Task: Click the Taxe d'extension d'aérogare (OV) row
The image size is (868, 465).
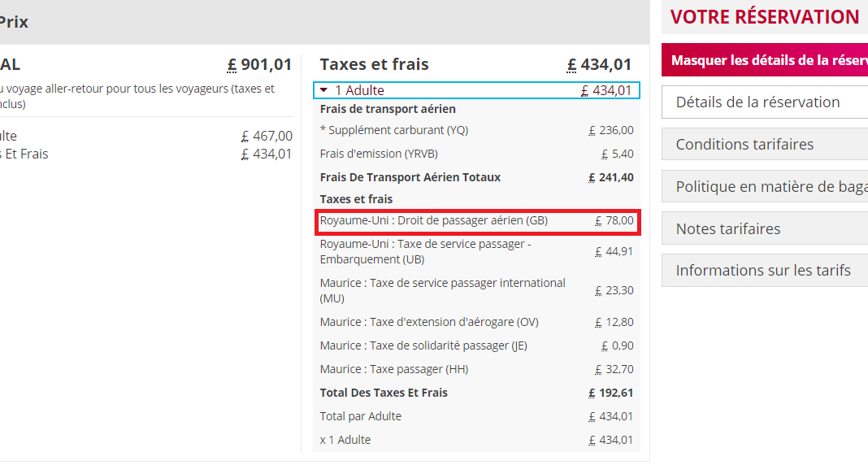Action: pyautogui.click(x=429, y=322)
